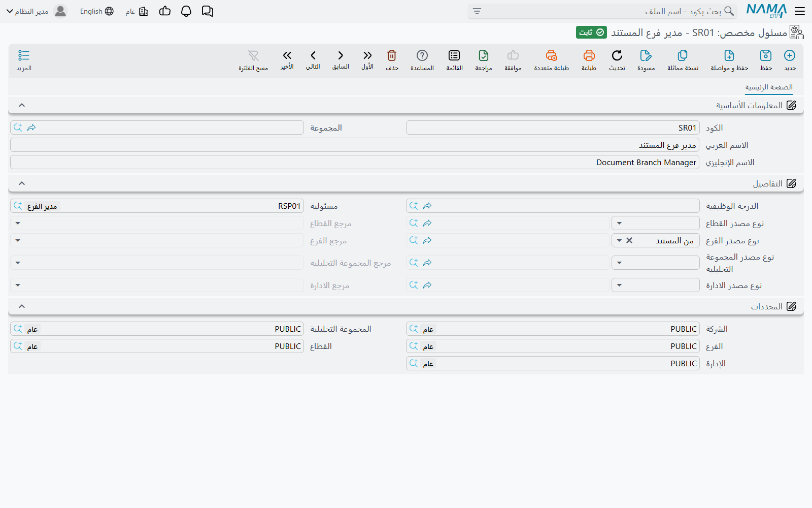The image size is (812, 508).
Task: Collapse the التفاصيل section
Action: (22, 183)
